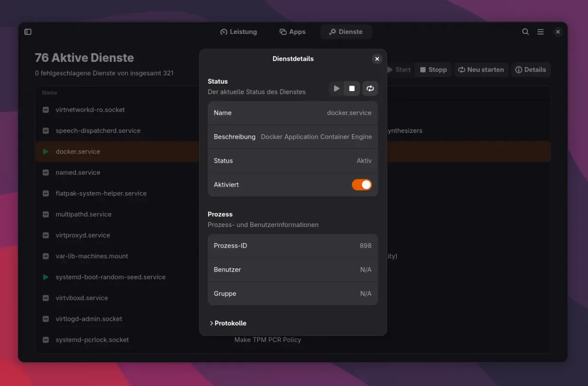Select the flatpak-system-helper.service row
The image size is (588, 386).
[101, 193]
